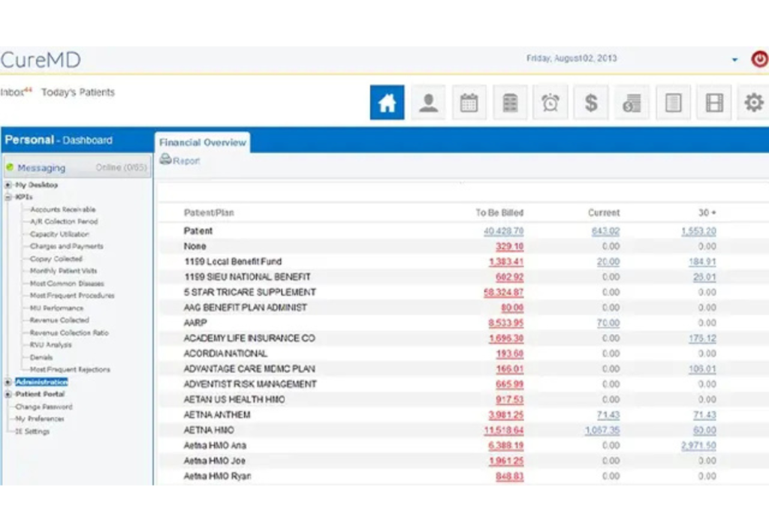Image resolution: width=769 pixels, height=532 pixels.
Task: Select Most Common Diseases item
Action: 67,283
